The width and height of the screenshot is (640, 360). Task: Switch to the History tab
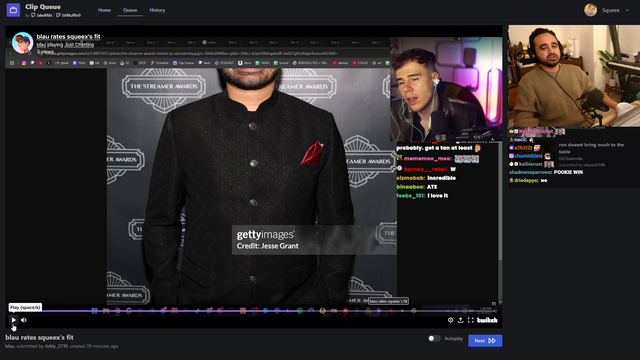click(x=157, y=10)
